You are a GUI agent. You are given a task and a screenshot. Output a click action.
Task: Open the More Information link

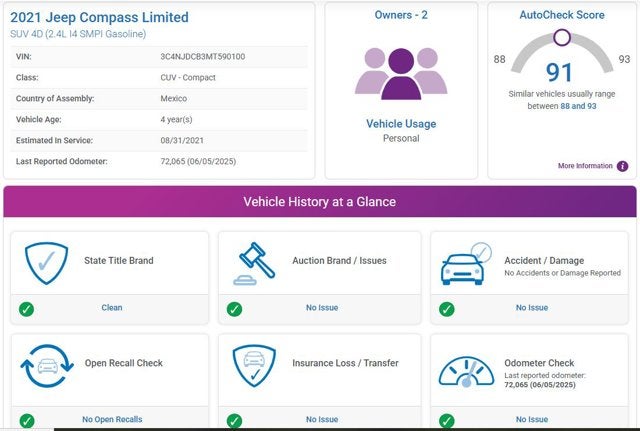tap(585, 166)
